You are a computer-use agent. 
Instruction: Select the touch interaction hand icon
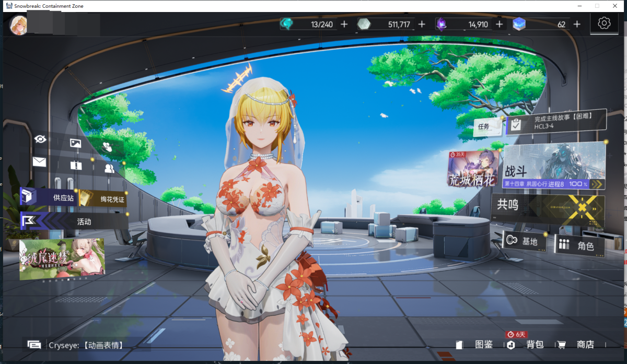pos(107,147)
